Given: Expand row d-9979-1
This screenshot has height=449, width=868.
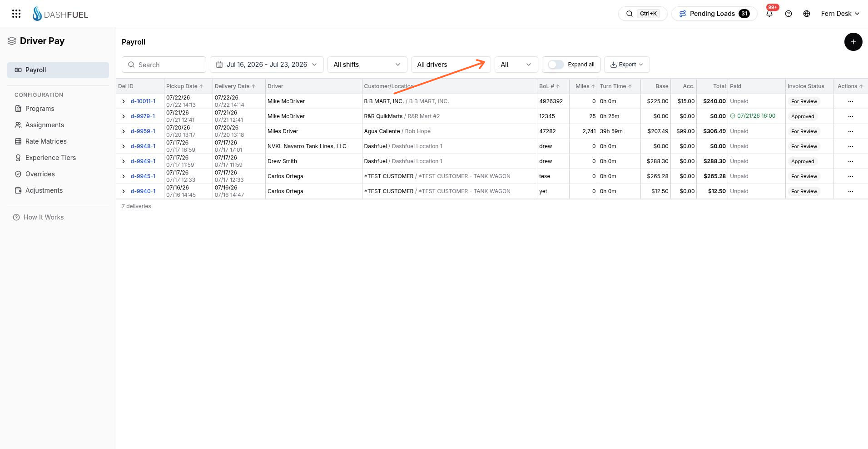Looking at the screenshot, I should [124, 116].
